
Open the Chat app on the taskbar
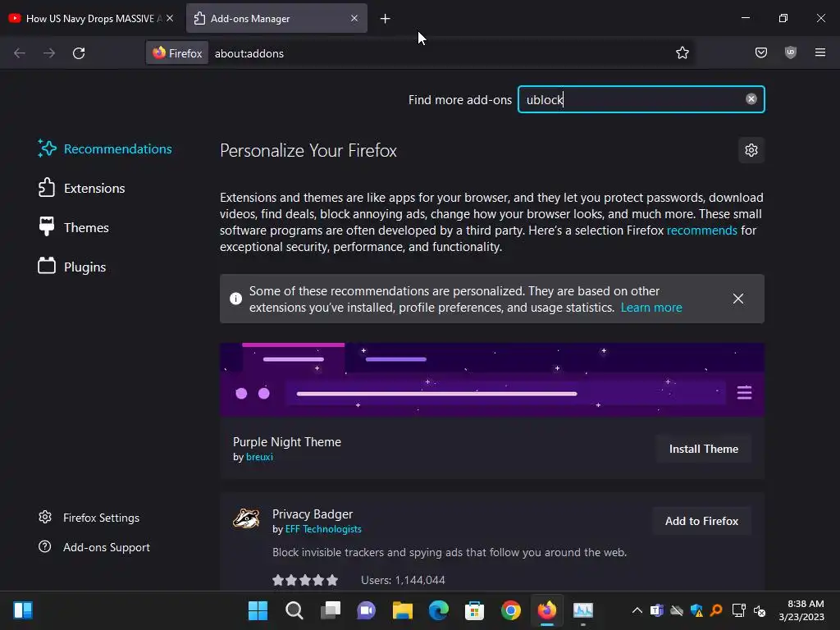367,610
